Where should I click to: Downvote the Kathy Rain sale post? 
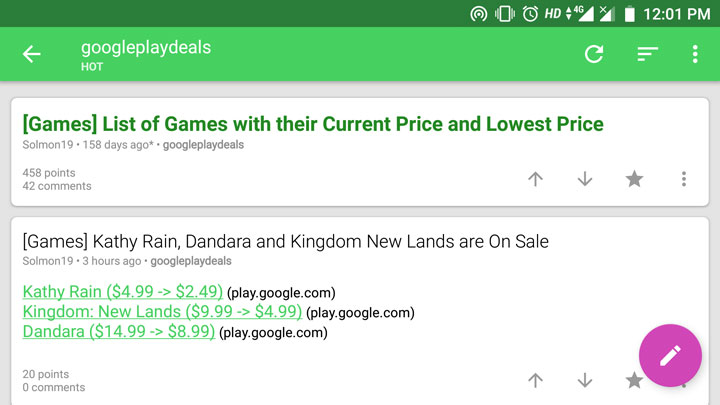585,380
